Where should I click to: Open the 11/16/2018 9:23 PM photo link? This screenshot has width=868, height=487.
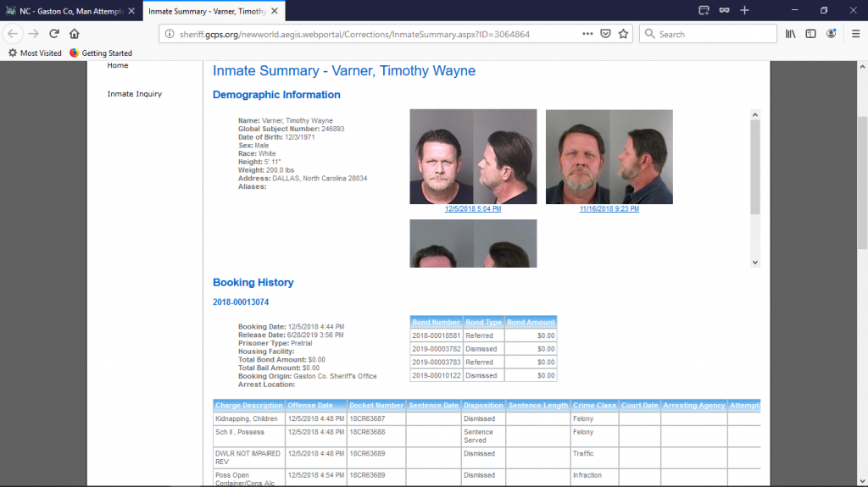609,208
